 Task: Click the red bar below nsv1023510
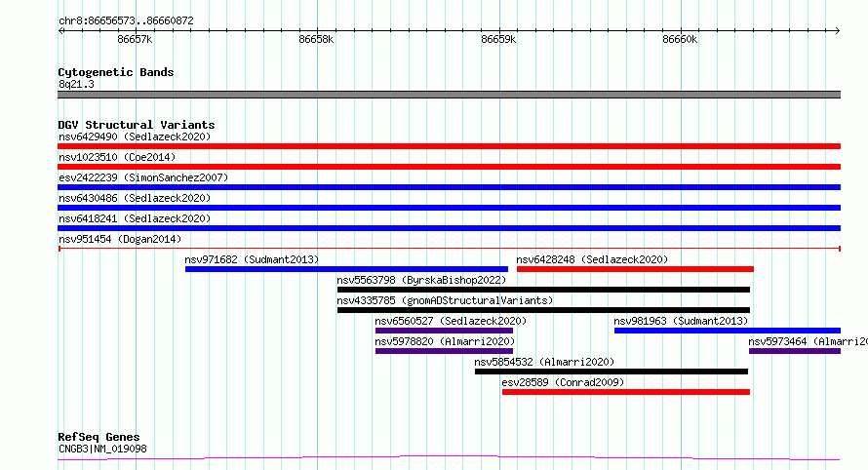449,167
